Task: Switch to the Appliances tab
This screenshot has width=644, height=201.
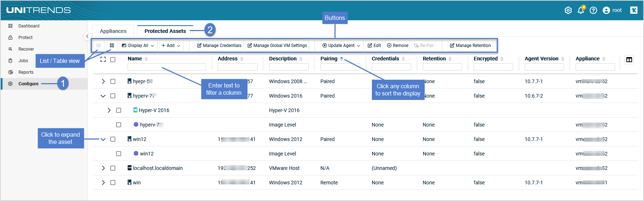Action: point(113,31)
